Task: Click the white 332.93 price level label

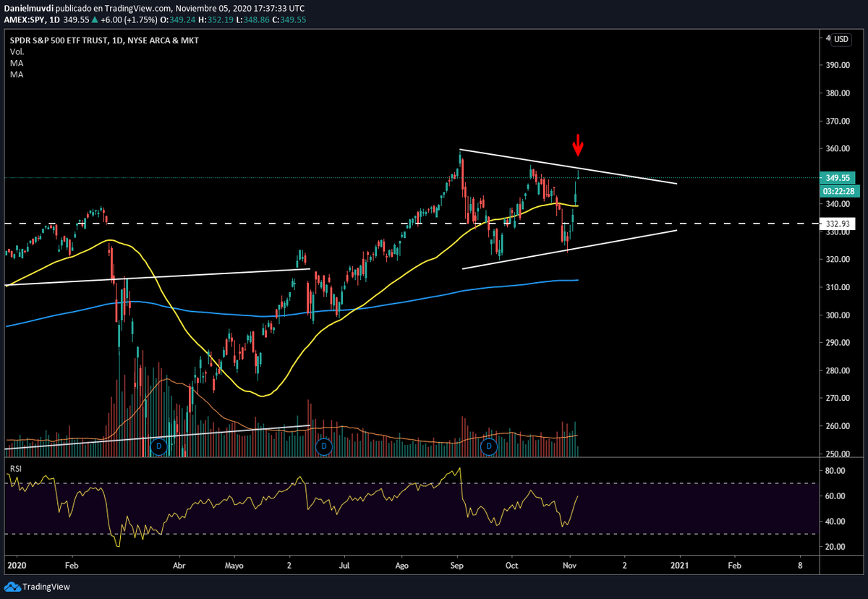Action: 839,224
